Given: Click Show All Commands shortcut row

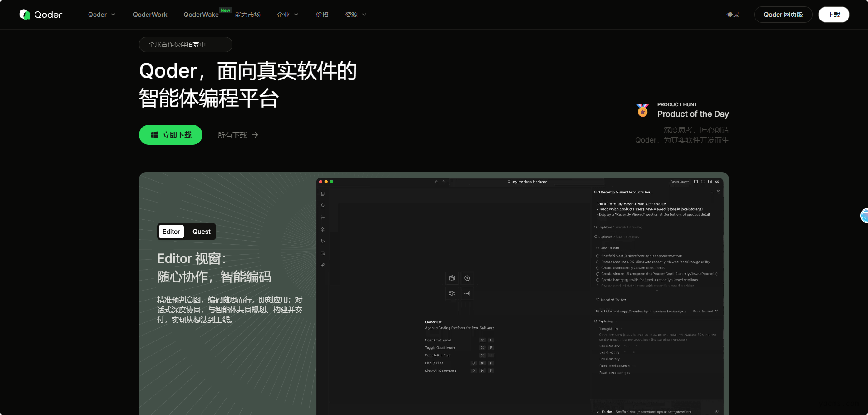Looking at the screenshot, I should (x=459, y=371).
